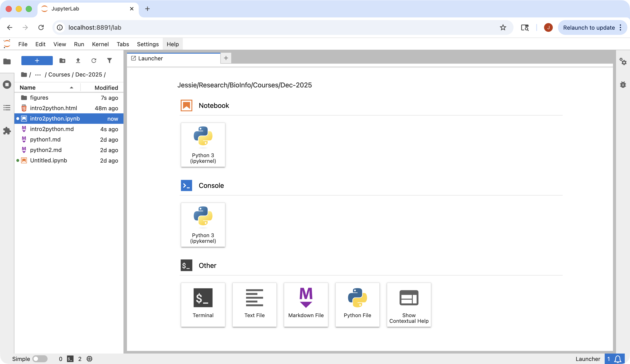Open the Property Inspector gears icon
The height and width of the screenshot is (364, 630).
[623, 61]
